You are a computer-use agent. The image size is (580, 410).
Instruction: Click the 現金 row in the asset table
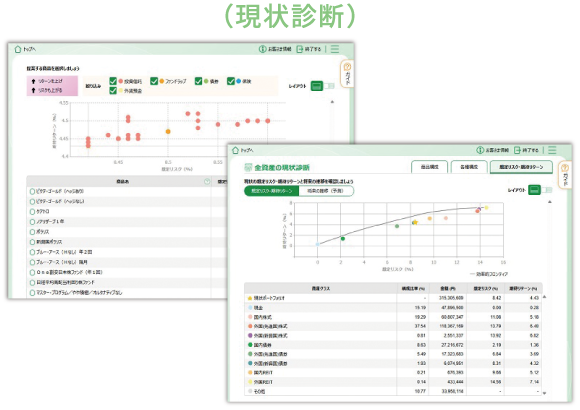pos(393,308)
